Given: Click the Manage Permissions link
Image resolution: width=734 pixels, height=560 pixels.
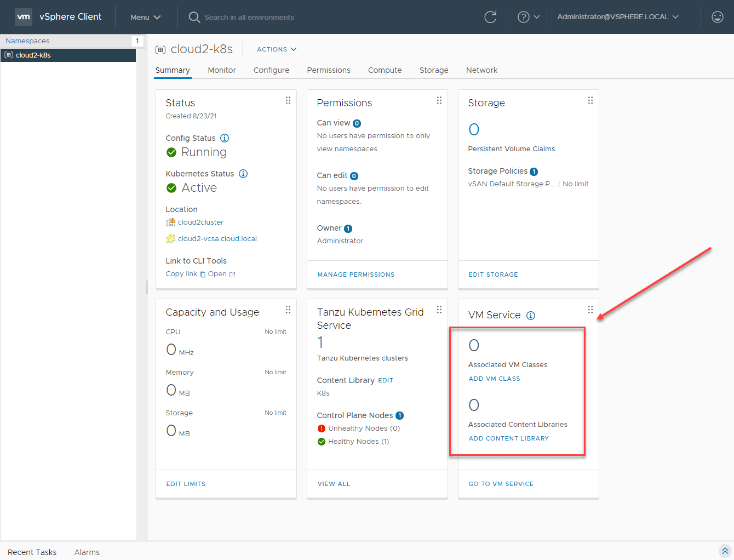Looking at the screenshot, I should pyautogui.click(x=356, y=275).
